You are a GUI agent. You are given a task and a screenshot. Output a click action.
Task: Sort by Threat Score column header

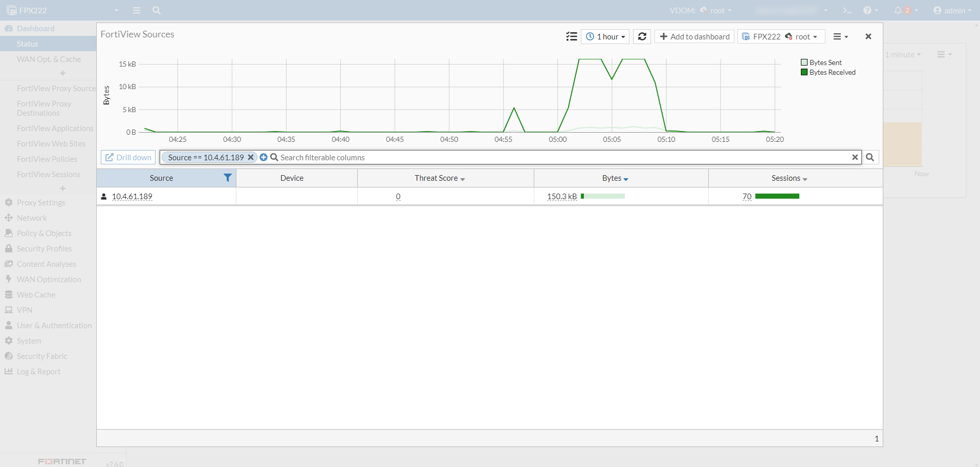tap(440, 178)
